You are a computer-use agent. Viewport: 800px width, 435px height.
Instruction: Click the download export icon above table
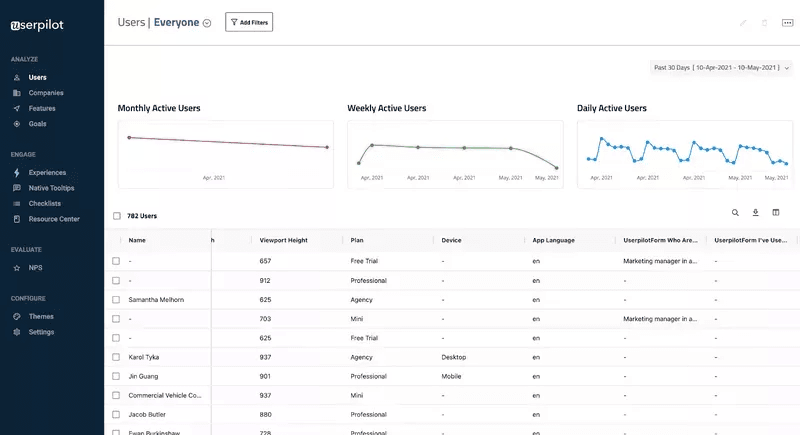tap(755, 213)
